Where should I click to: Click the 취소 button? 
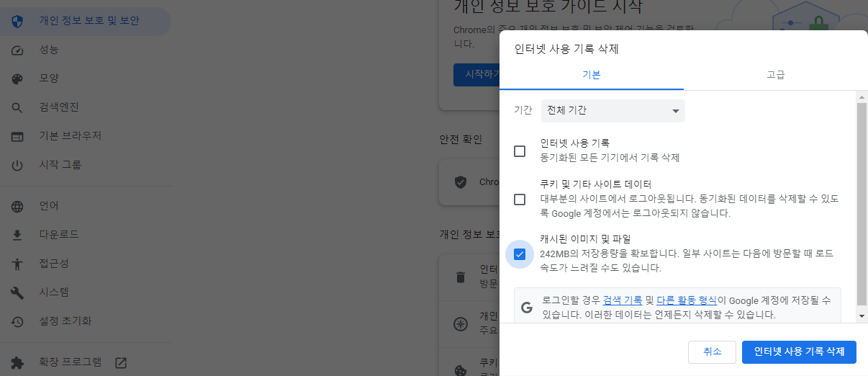[x=712, y=352]
